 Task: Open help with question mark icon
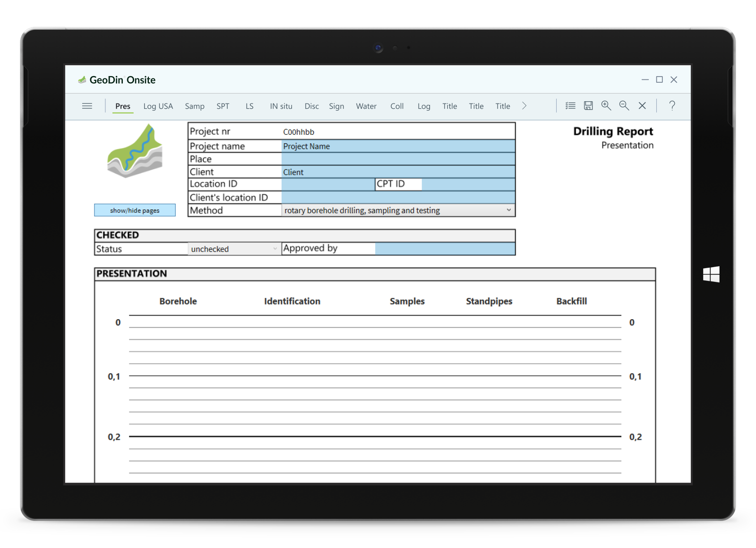pos(672,106)
